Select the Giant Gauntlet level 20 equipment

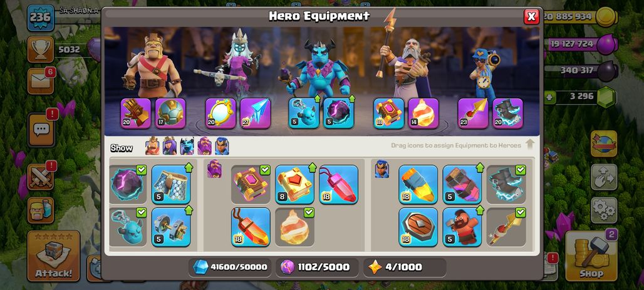[136, 113]
